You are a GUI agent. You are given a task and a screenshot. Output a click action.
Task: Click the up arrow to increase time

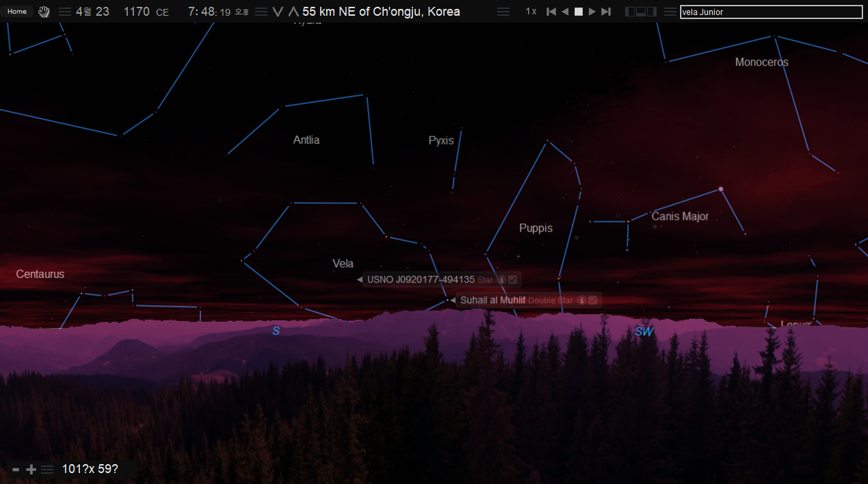293,12
